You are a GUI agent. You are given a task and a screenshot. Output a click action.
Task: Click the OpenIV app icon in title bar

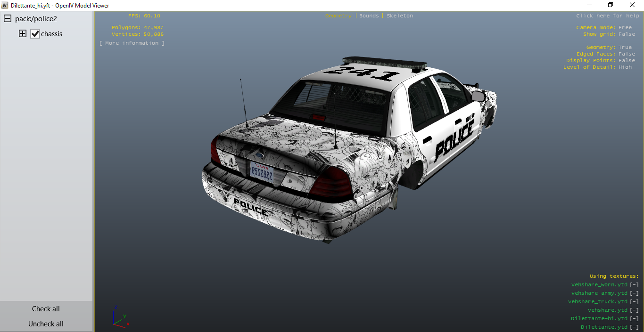5,5
